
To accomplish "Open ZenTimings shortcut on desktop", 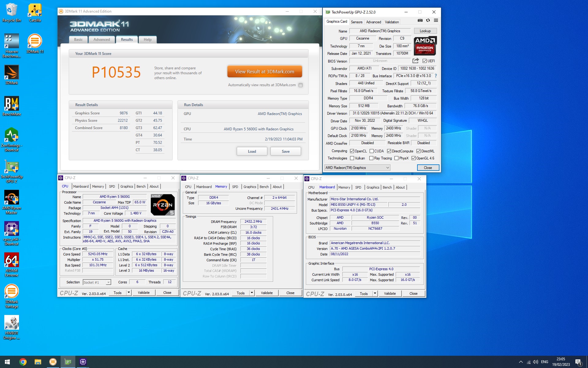I will [12, 140].
